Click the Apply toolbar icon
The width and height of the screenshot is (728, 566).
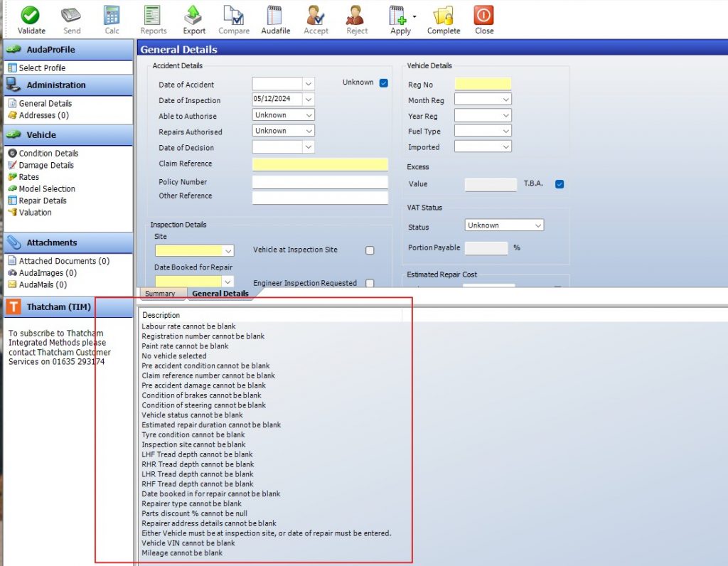(x=400, y=20)
